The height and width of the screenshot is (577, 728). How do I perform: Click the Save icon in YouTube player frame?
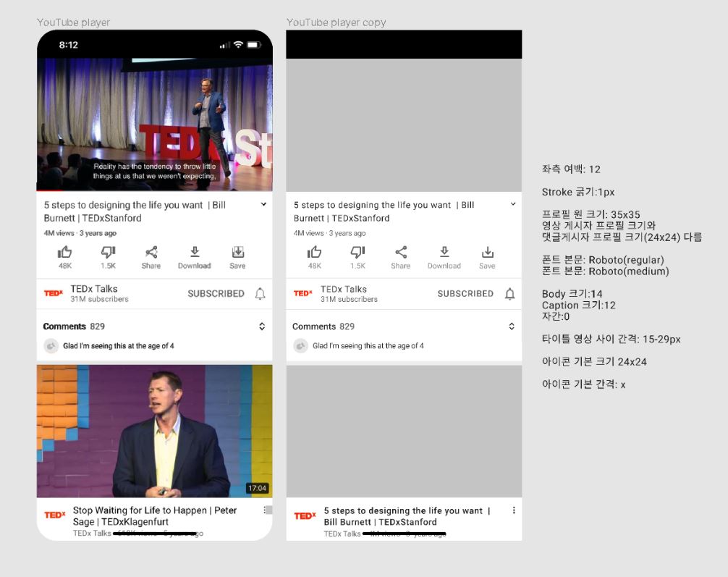pos(237,252)
